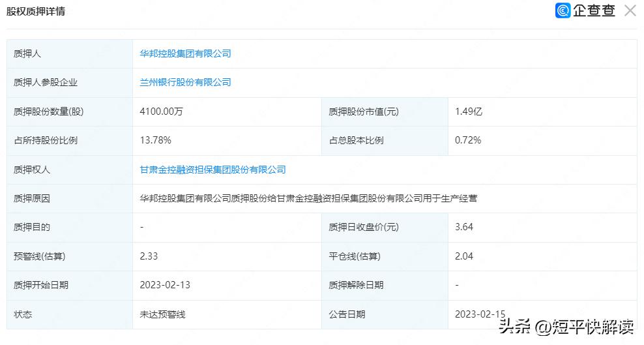The height and width of the screenshot is (345, 644).
Task: Click the 质押权人 label
Action: click(x=32, y=170)
